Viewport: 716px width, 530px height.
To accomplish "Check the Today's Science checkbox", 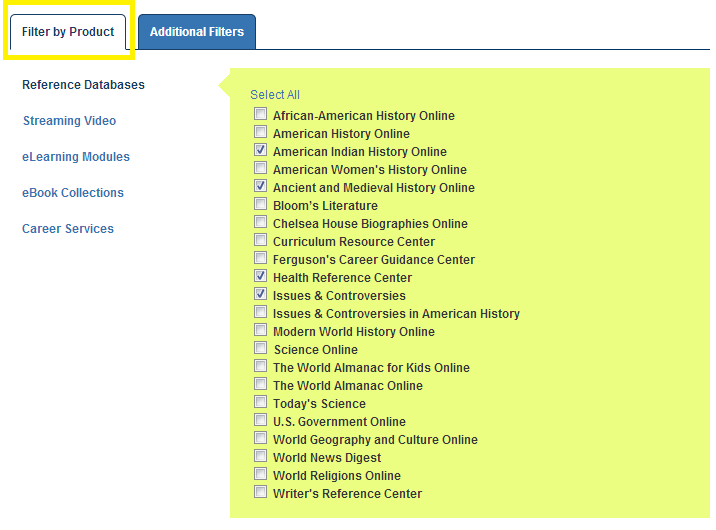I will click(x=260, y=402).
